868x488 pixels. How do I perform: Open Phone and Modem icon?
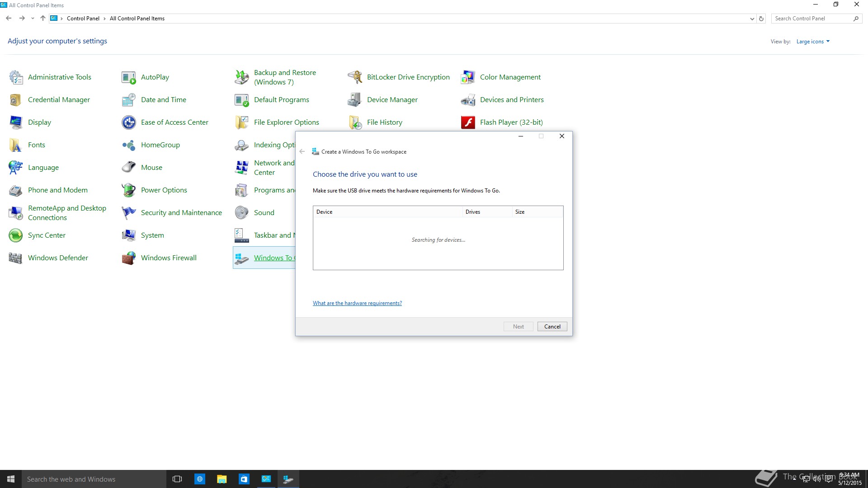[16, 190]
